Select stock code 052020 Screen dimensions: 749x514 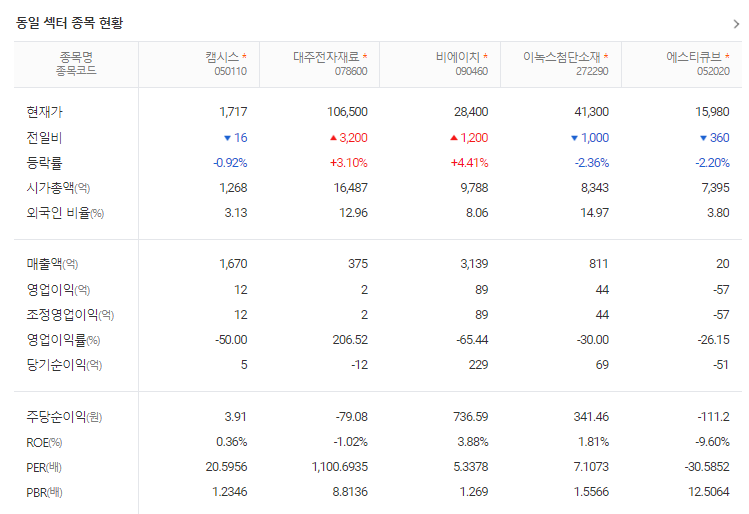(x=713, y=72)
